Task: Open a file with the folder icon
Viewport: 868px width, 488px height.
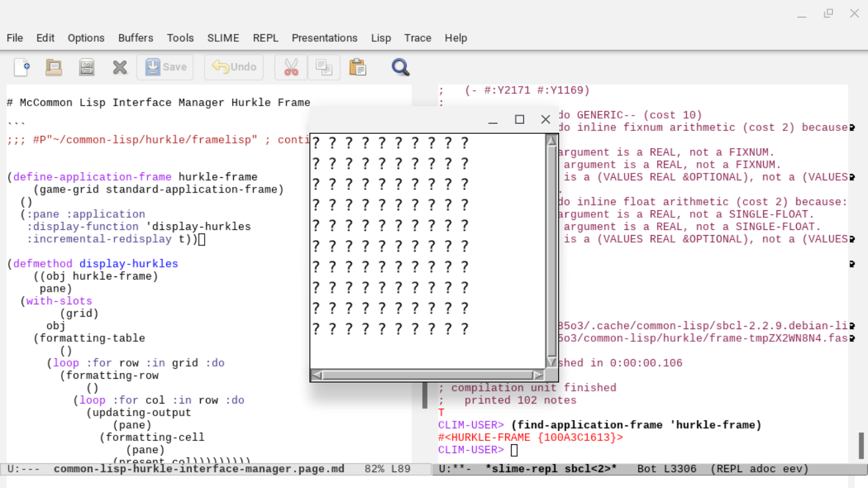Action: (54, 67)
